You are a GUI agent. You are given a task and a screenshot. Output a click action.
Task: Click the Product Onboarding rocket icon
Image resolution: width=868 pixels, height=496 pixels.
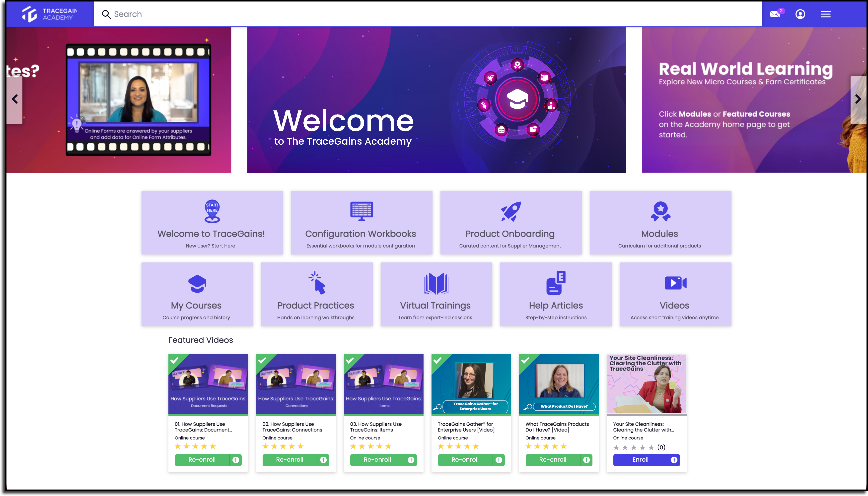[x=510, y=211]
